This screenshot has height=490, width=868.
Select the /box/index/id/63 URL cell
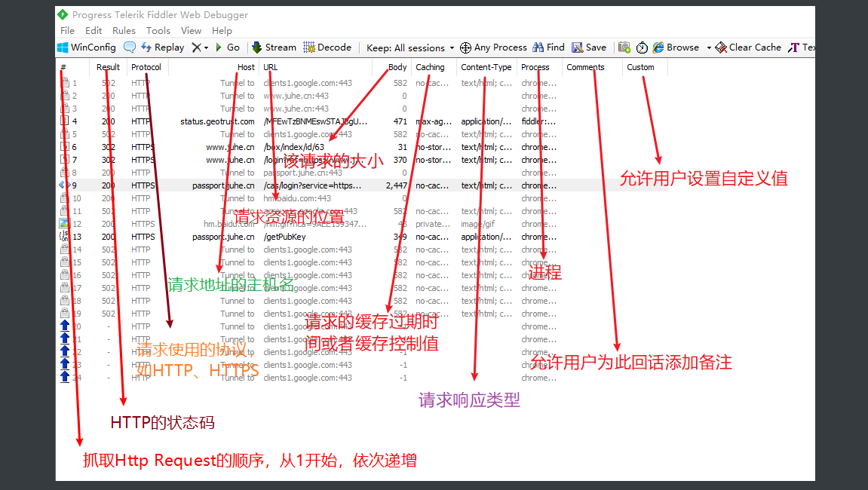[x=294, y=147]
